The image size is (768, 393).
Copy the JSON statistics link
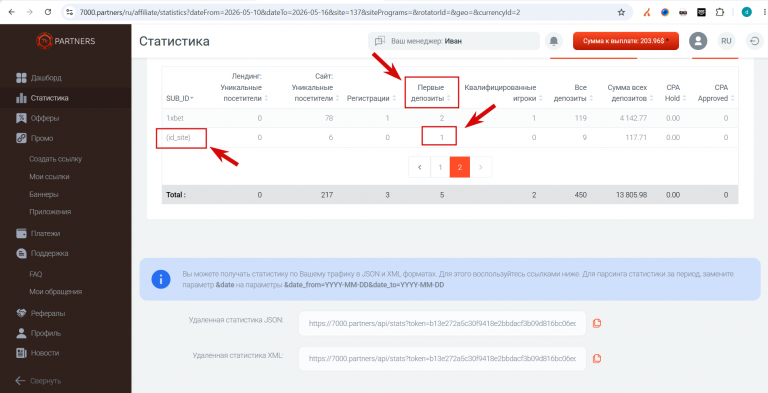click(597, 323)
